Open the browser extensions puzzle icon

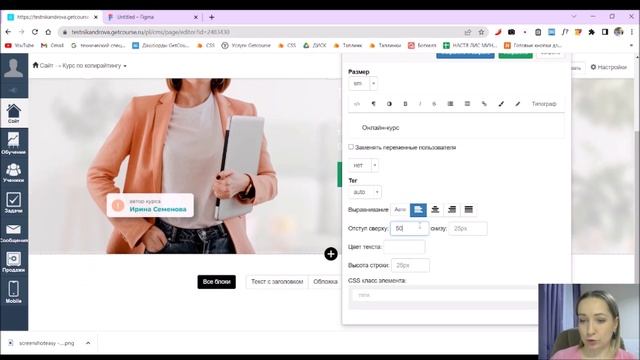pos(591,32)
